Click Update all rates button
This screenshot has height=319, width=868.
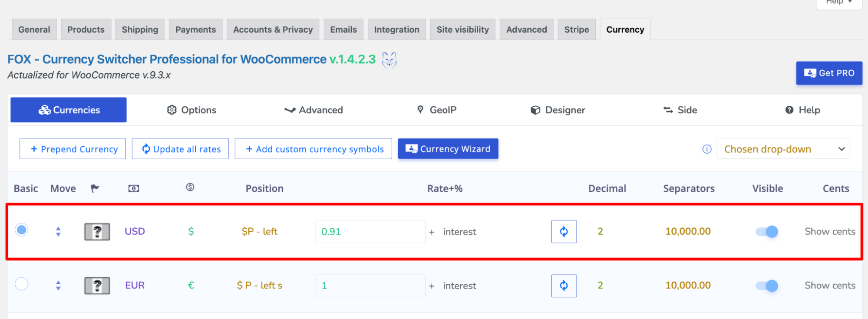(x=180, y=149)
